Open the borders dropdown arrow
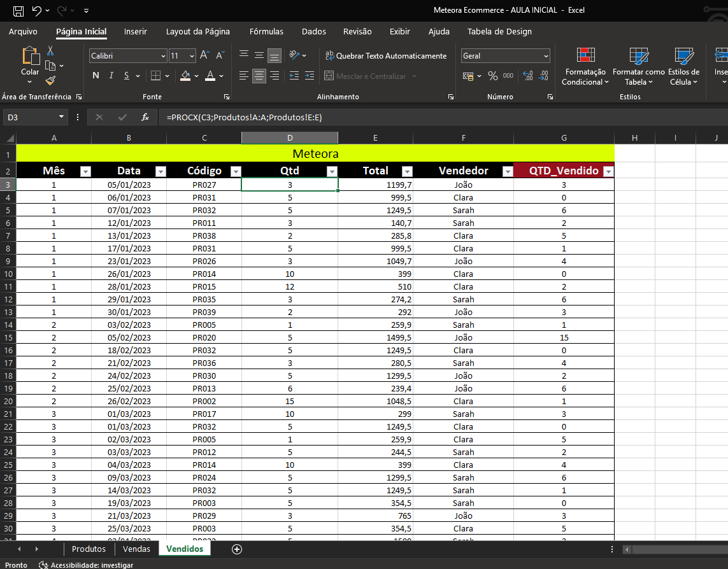The image size is (728, 569). (167, 76)
